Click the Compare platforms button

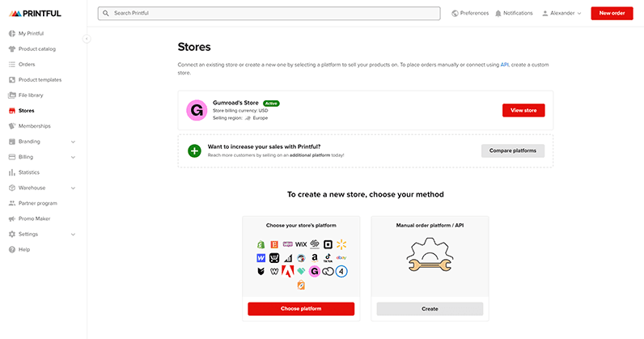coord(513,150)
